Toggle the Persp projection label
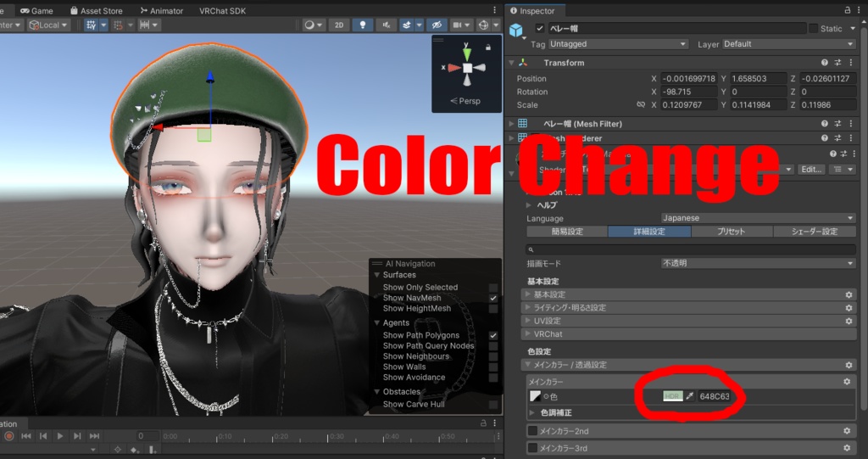 [465, 101]
